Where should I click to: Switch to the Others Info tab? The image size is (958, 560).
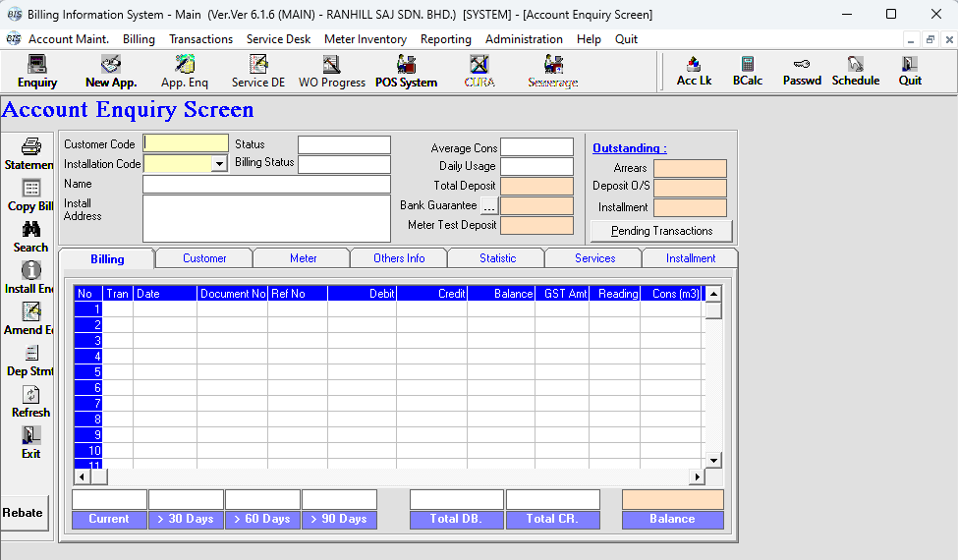[399, 258]
